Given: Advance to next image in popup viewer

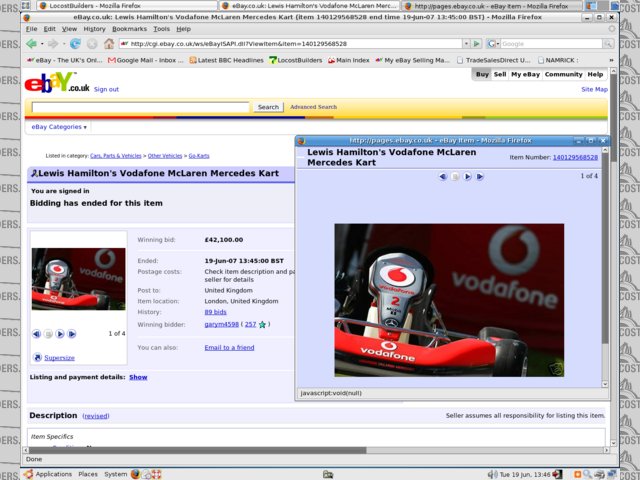Looking at the screenshot, I should [x=467, y=176].
